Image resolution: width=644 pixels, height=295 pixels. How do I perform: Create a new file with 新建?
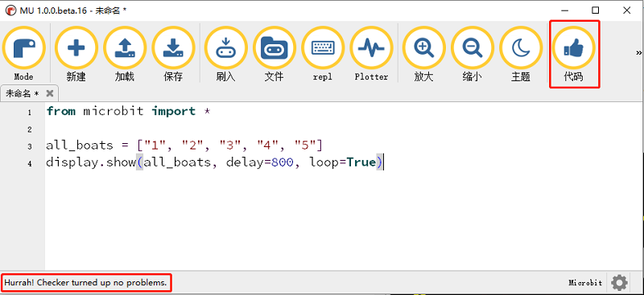(x=76, y=54)
